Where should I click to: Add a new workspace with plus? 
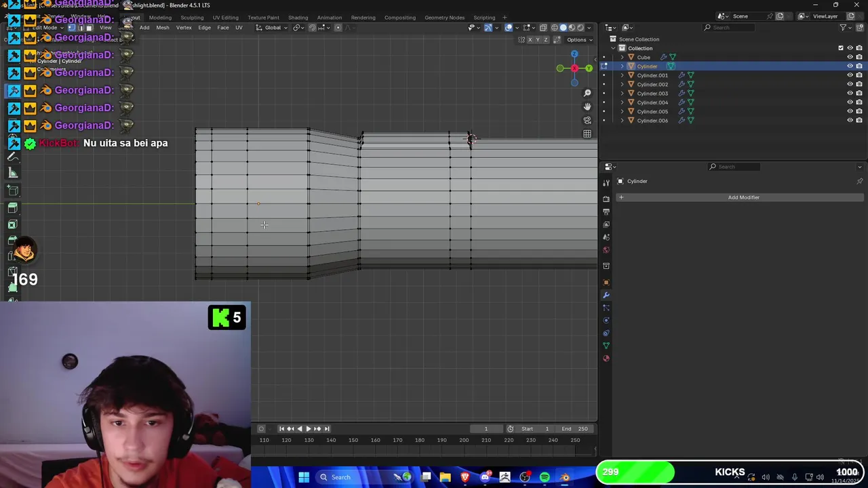point(504,17)
